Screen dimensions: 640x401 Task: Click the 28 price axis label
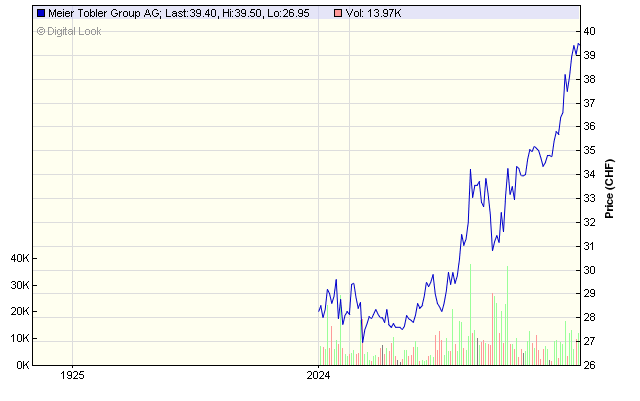pyautogui.click(x=589, y=317)
